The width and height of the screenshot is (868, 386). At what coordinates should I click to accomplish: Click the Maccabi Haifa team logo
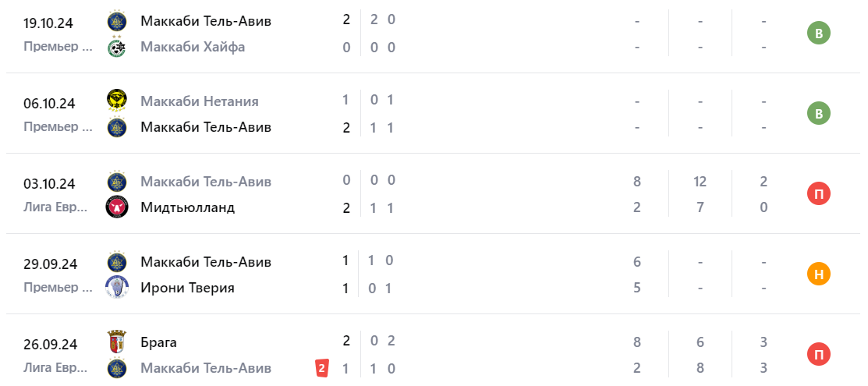(x=117, y=48)
